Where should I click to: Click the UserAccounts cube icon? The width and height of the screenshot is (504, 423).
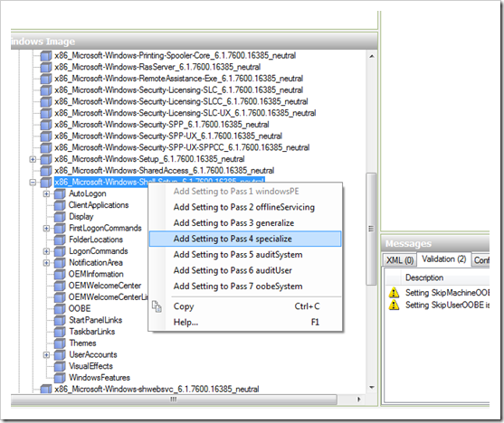click(60, 355)
